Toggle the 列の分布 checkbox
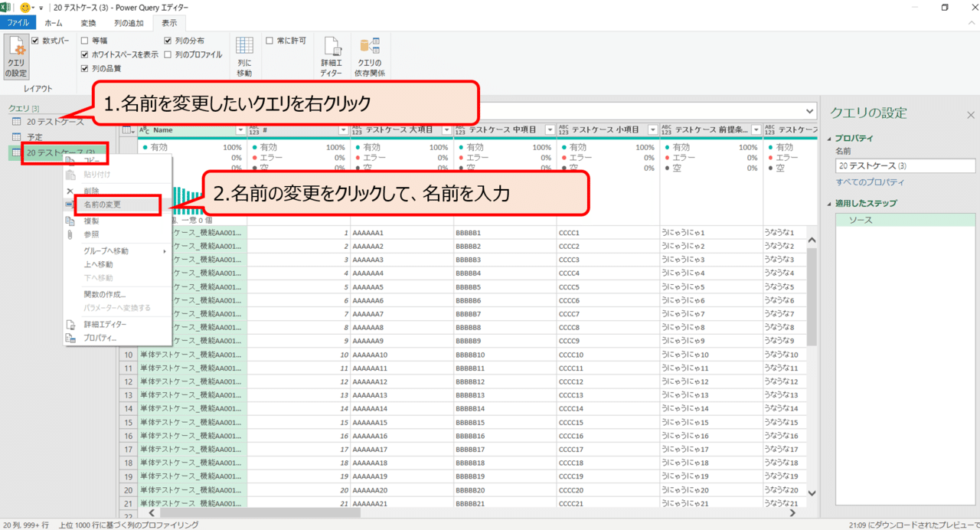Screen dimensions: 980x530 pyautogui.click(x=168, y=41)
